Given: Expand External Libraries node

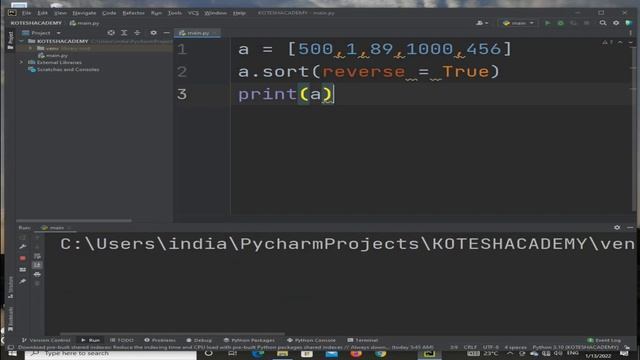Looking at the screenshot, I should click(x=22, y=62).
